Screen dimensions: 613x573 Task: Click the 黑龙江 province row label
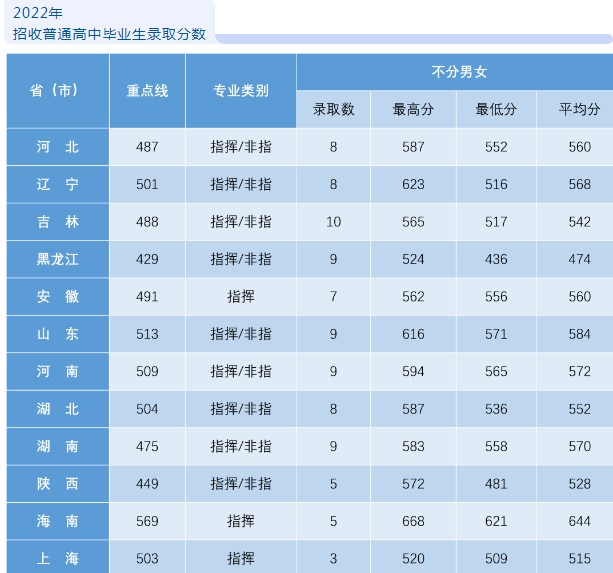pos(57,259)
